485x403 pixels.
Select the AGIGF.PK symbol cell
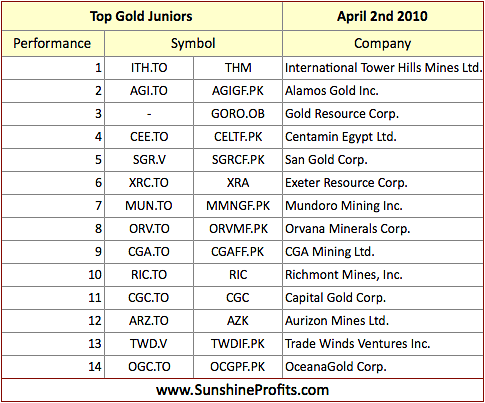(x=238, y=91)
